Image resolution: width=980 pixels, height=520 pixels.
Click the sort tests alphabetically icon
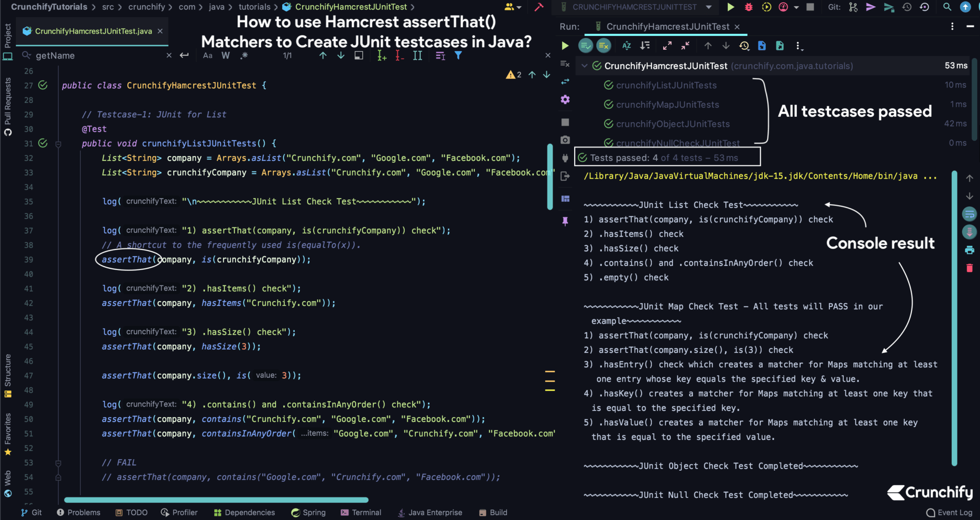[x=627, y=45]
